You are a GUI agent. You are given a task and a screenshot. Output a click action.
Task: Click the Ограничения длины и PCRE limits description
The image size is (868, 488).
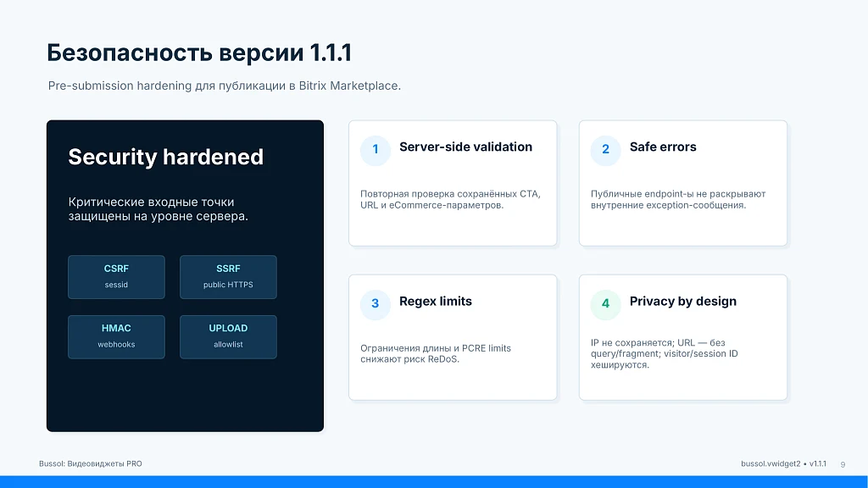436,353
